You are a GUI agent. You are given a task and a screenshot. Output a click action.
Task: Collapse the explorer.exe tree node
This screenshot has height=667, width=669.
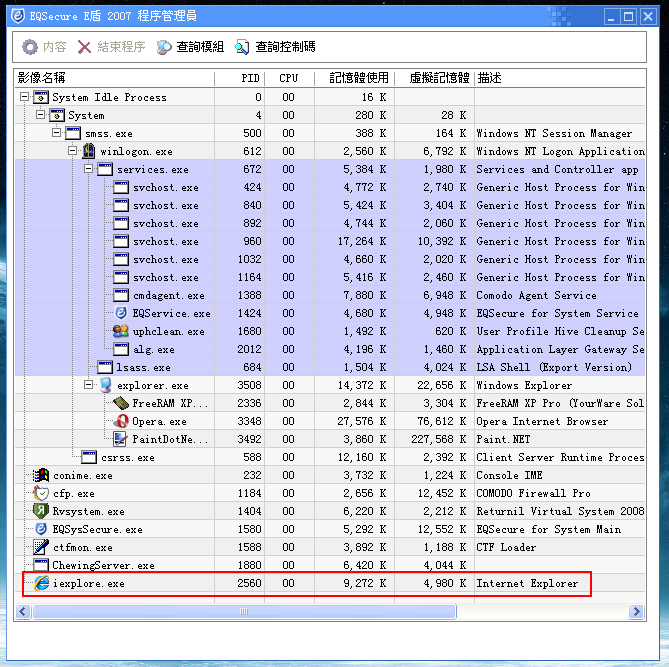(88, 385)
